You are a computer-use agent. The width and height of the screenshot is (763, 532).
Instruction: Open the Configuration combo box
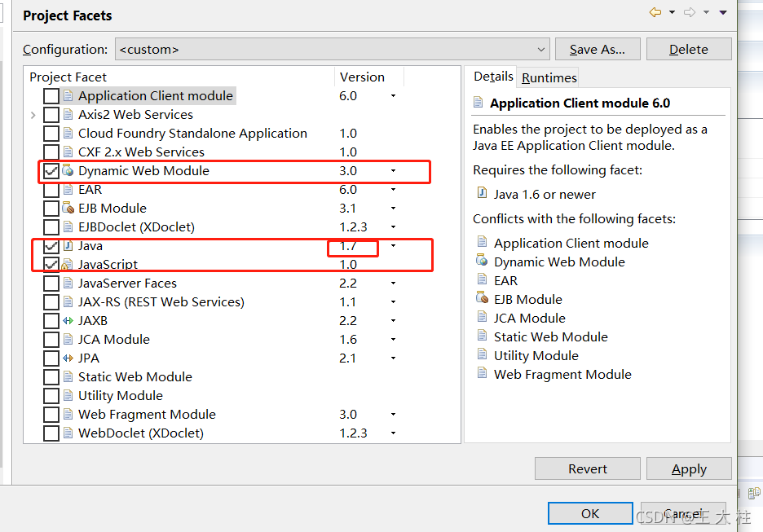pyautogui.click(x=333, y=49)
